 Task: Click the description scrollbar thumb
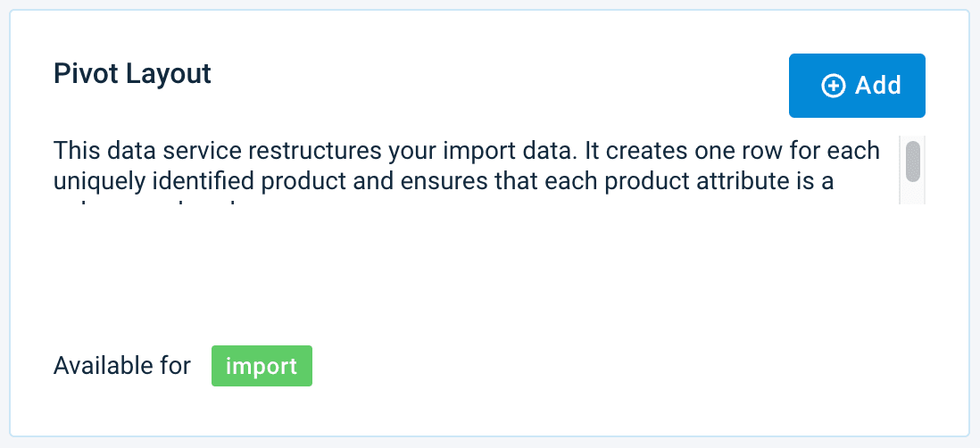[913, 162]
